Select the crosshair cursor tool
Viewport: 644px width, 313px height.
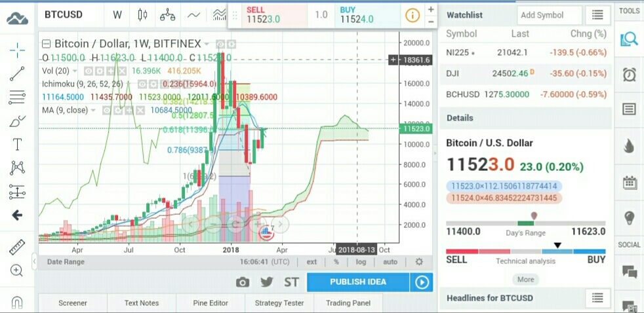pos(17,51)
